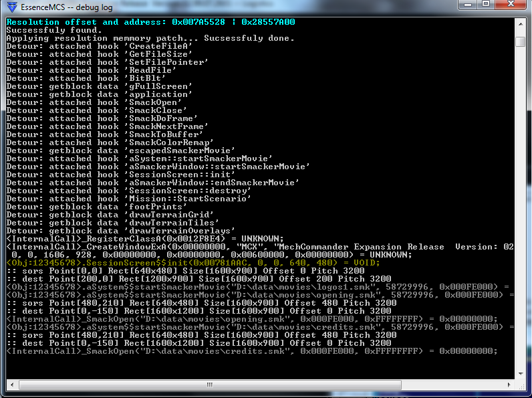Click the getblock data 'footPrints' line

(97, 207)
